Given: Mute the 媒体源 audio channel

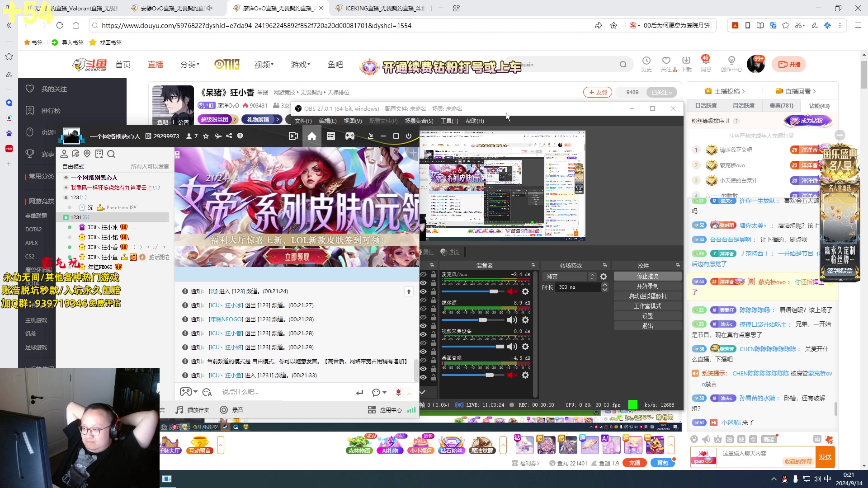Looking at the screenshot, I should click(512, 320).
